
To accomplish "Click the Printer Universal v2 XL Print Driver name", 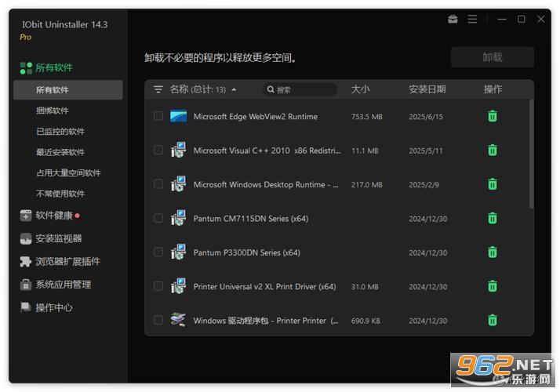I will (x=264, y=287).
